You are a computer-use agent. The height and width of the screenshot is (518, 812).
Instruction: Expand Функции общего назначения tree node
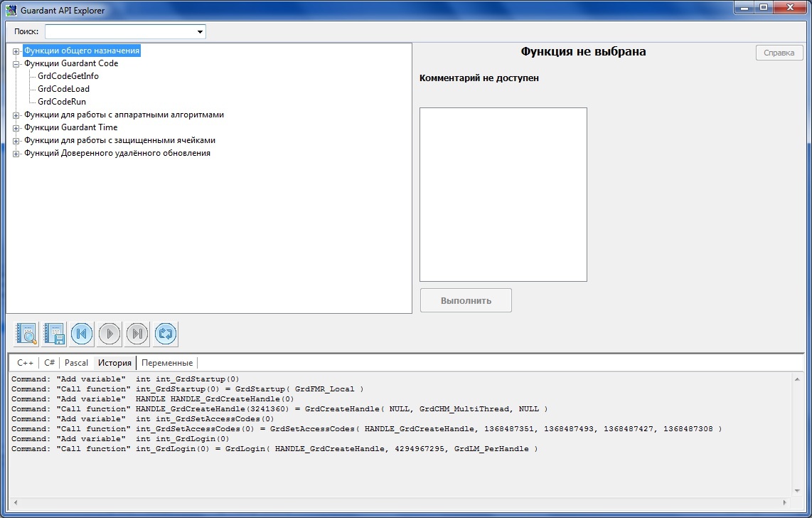click(16, 51)
